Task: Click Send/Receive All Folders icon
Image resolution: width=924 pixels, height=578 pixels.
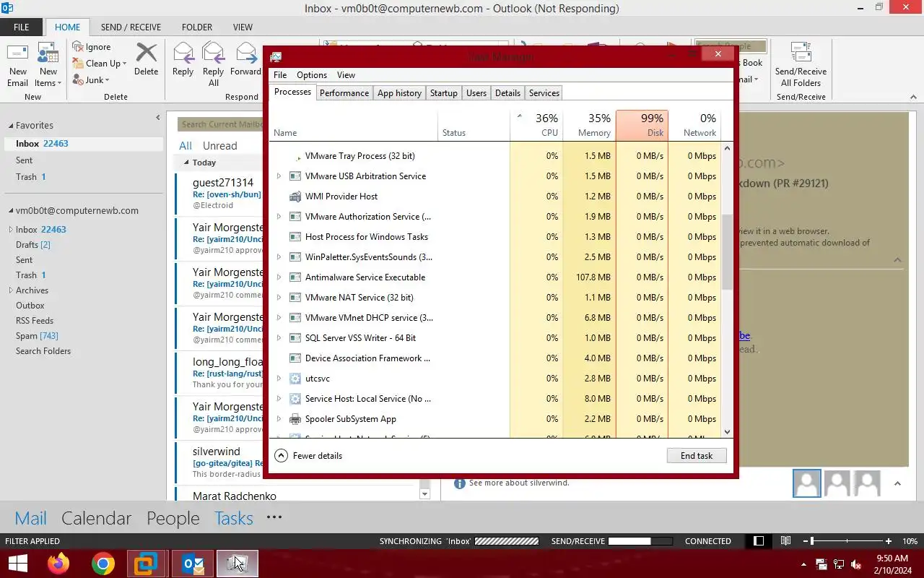Action: [801, 53]
